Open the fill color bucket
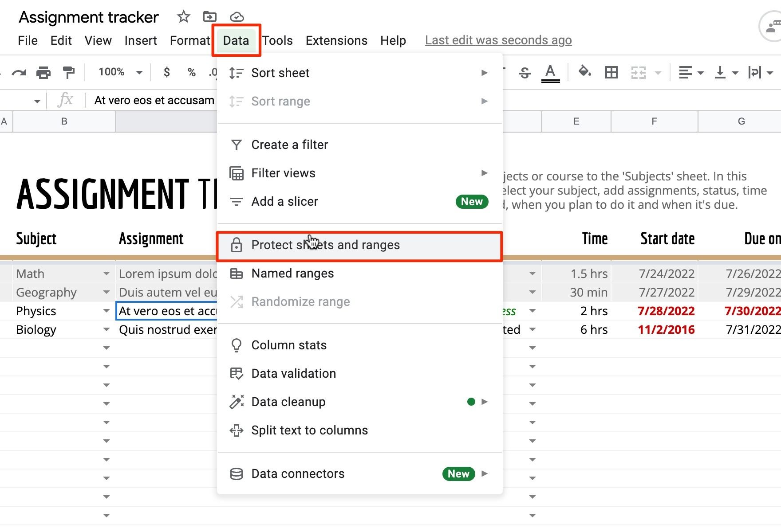The width and height of the screenshot is (781, 532). (584, 71)
